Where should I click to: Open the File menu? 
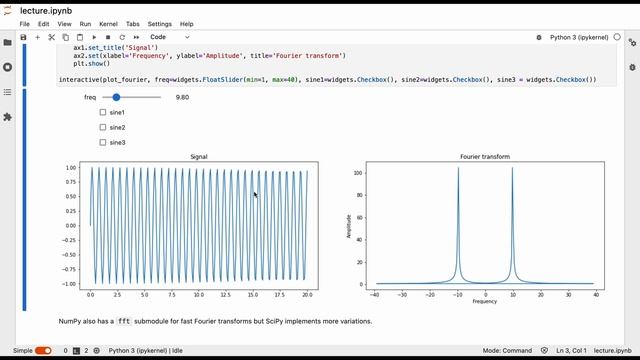[24, 24]
